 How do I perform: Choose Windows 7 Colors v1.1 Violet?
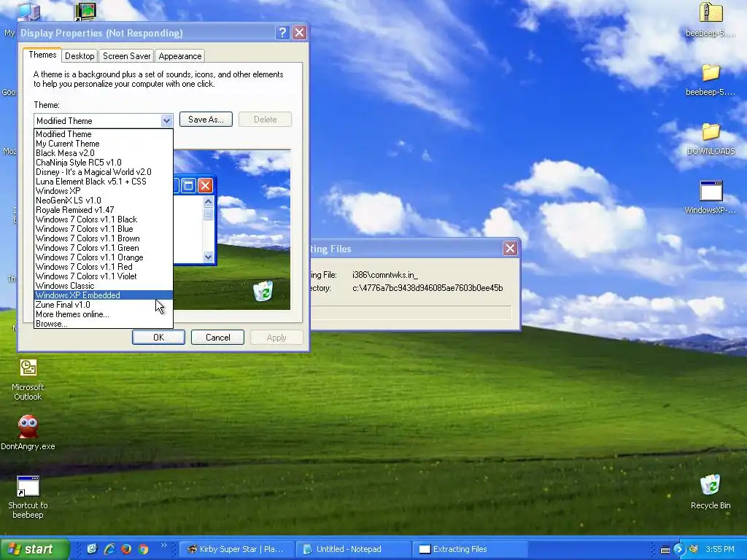(x=104, y=276)
